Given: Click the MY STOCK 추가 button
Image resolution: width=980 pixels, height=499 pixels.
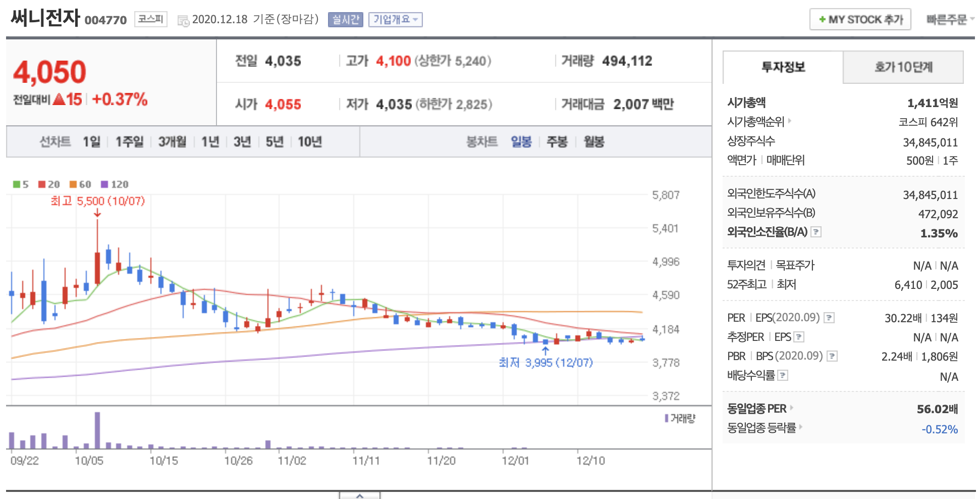Looking at the screenshot, I should (x=860, y=20).
